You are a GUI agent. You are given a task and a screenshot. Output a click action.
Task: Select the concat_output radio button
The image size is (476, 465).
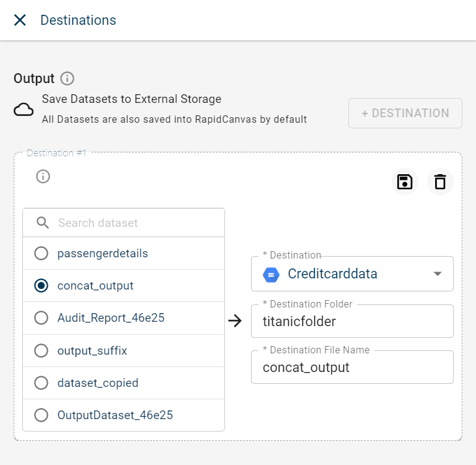41,286
